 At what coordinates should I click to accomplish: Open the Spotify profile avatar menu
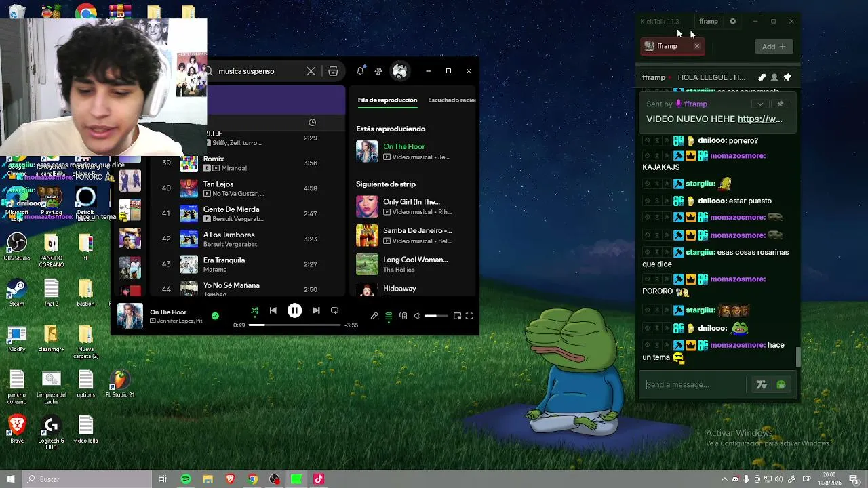pyautogui.click(x=400, y=71)
